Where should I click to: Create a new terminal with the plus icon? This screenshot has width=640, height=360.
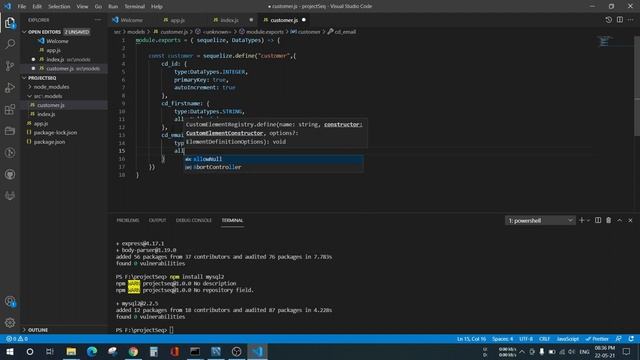coord(581,220)
